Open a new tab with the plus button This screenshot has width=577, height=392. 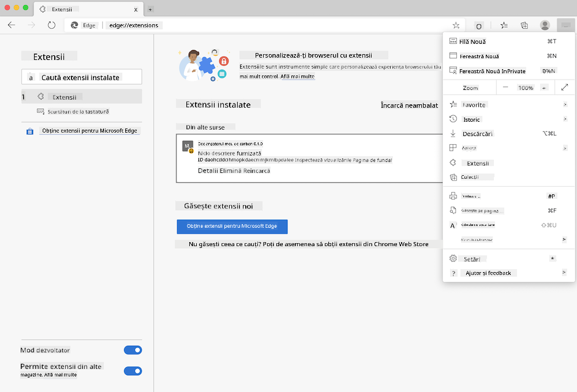click(x=150, y=9)
